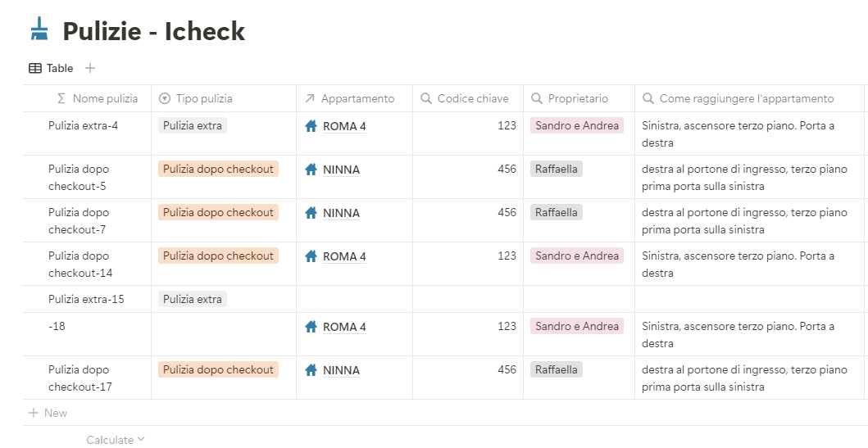Viewport: 868px width, 448px height.
Task: Click the house icon in first ROMA 4 row
Action: (x=311, y=126)
